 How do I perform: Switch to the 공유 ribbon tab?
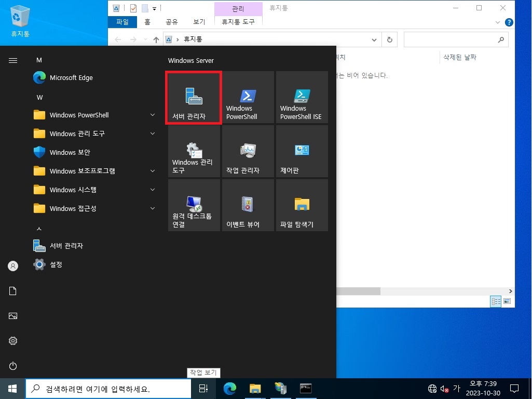[172, 22]
